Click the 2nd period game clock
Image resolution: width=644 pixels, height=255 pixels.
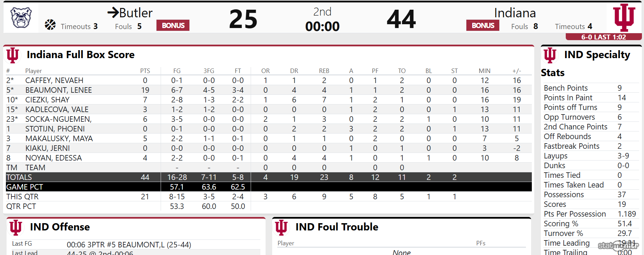point(322,26)
